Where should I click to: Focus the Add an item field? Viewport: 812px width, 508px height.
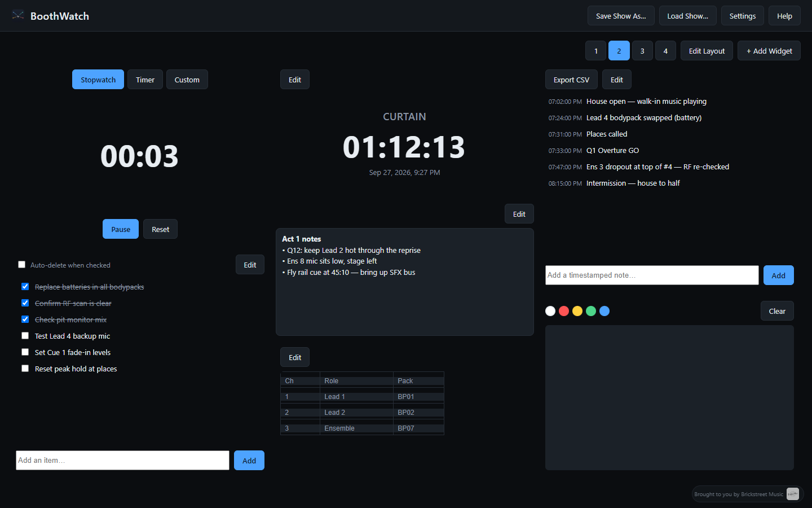122,460
